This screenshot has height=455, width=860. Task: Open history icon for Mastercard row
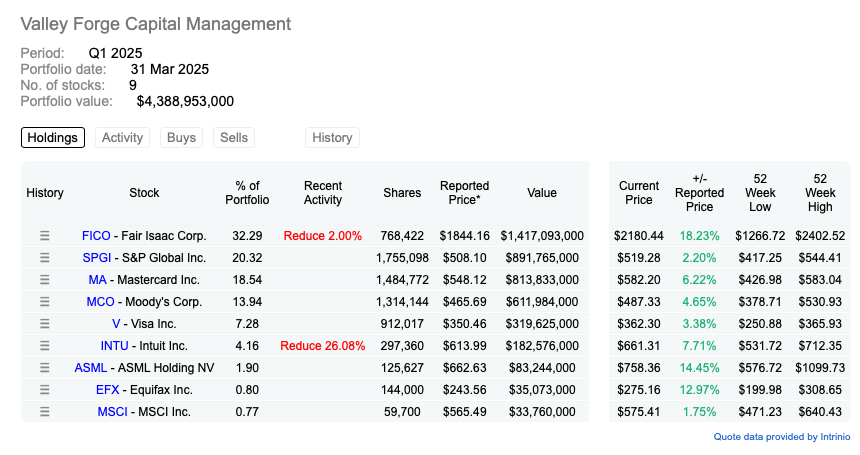click(44, 280)
